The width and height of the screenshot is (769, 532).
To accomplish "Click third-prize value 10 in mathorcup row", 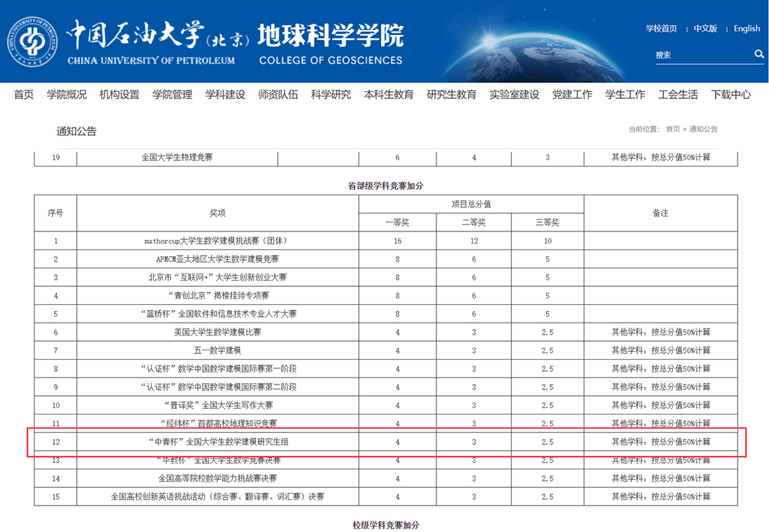I will point(548,241).
